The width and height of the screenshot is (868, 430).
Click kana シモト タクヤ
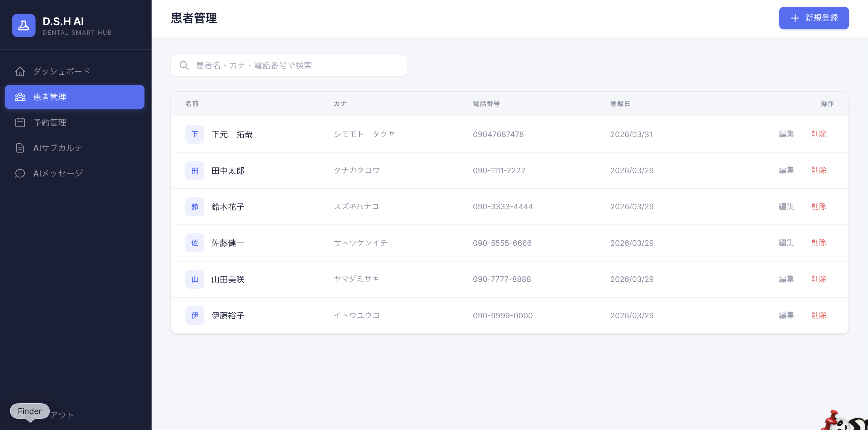(364, 134)
